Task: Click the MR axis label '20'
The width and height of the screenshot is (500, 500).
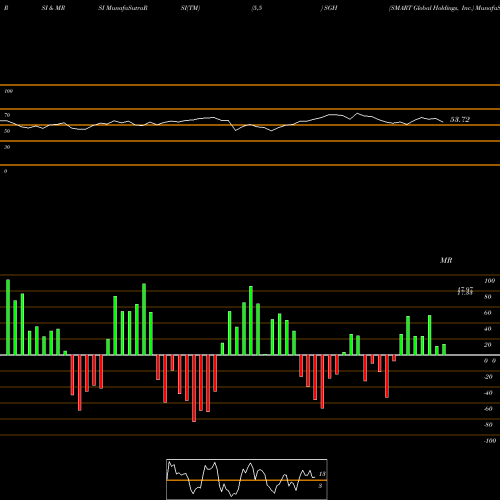Action: click(x=488, y=345)
